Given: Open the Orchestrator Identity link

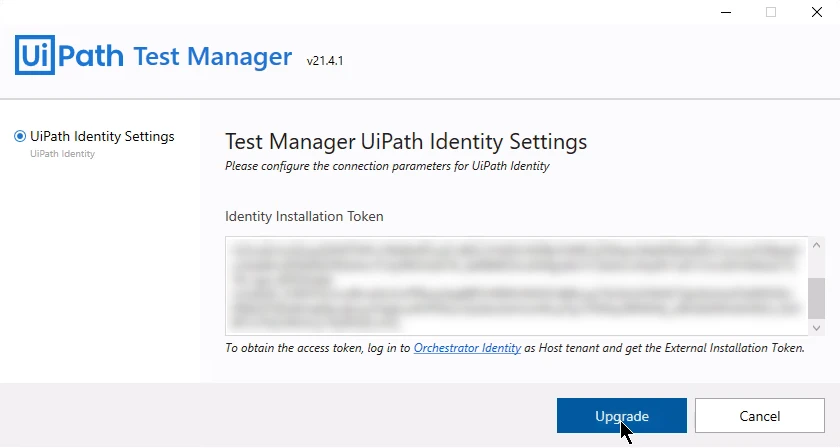Looking at the screenshot, I should [467, 348].
